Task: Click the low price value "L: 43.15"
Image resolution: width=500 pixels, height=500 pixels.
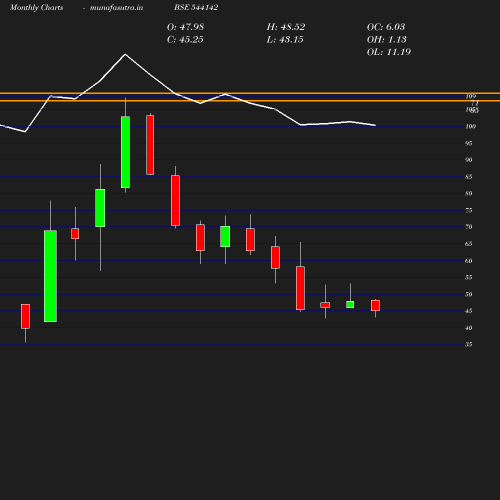Action: pos(285,39)
